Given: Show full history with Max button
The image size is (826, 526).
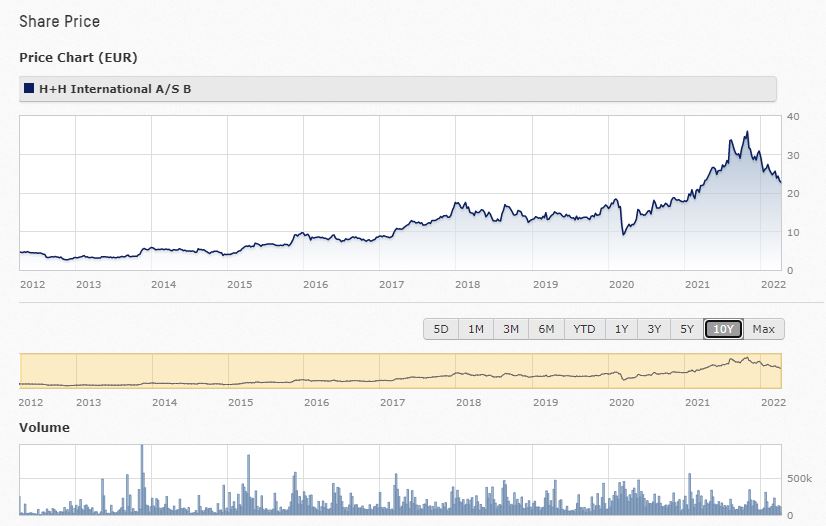Looking at the screenshot, I should pyautogui.click(x=764, y=329).
